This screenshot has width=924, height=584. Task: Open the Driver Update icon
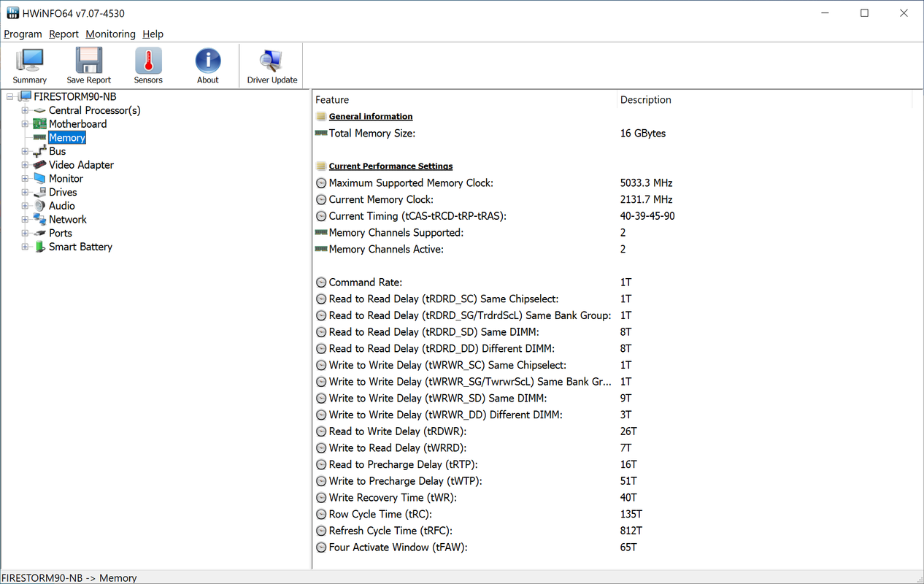272,61
